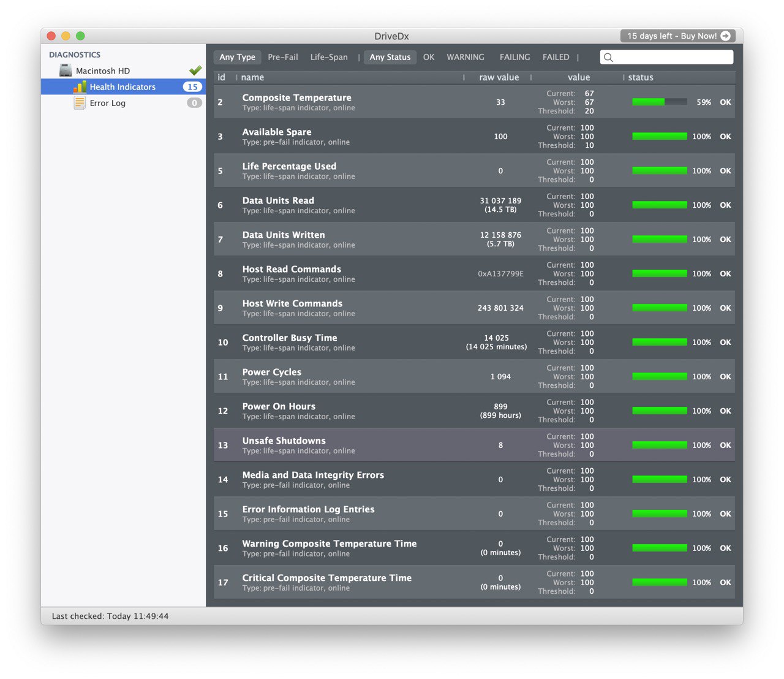This screenshot has height=679, width=784.
Task: Show only FAILED status indicators
Action: click(x=556, y=57)
